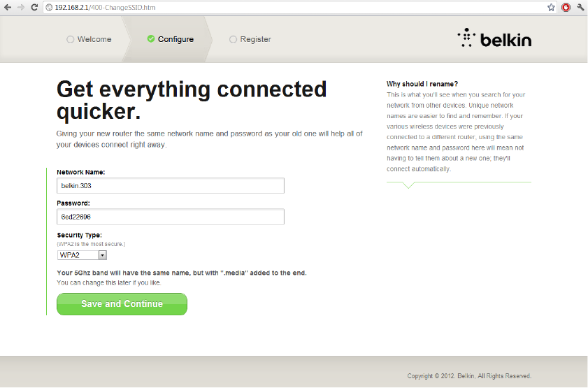This screenshot has height=388, width=588.
Task: Click the Network Name input field
Action: point(171,186)
